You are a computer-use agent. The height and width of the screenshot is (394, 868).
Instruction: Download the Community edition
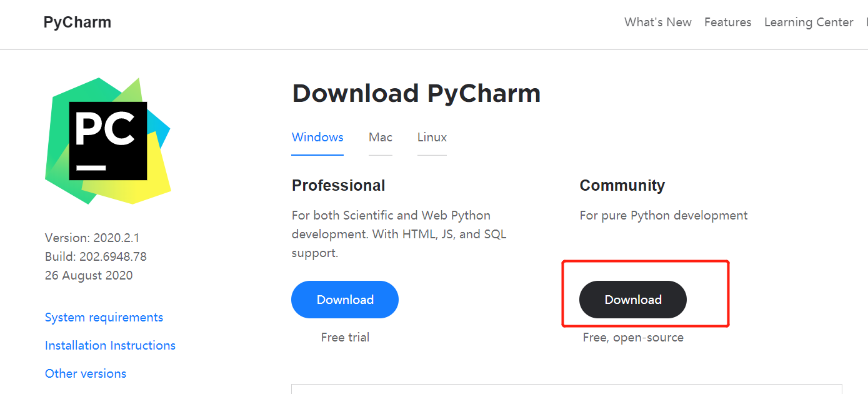(632, 300)
